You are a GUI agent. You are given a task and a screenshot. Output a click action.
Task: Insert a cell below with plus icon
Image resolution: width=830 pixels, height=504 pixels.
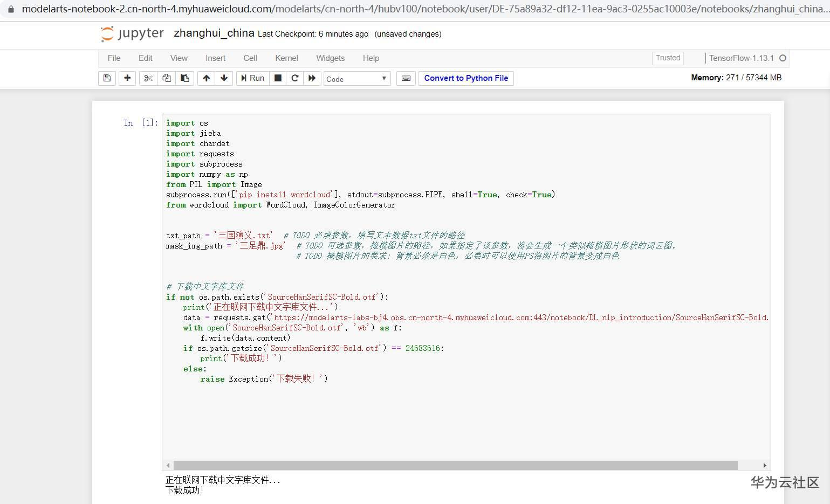point(127,78)
